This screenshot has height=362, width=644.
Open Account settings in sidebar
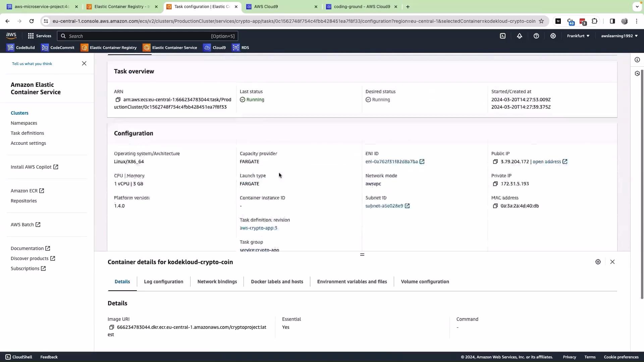[28, 143]
